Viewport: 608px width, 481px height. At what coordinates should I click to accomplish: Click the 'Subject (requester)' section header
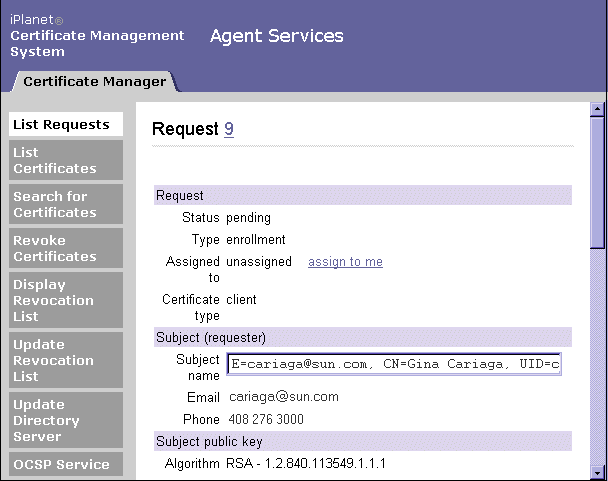pos(363,337)
